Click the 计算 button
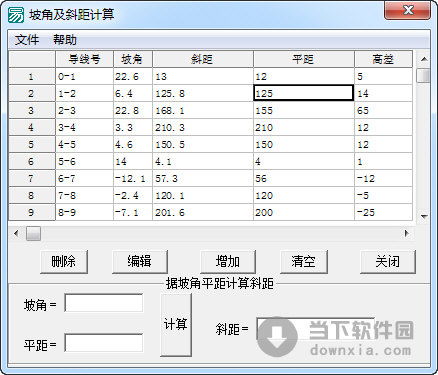Image resolution: width=438 pixels, height=375 pixels. (x=176, y=325)
